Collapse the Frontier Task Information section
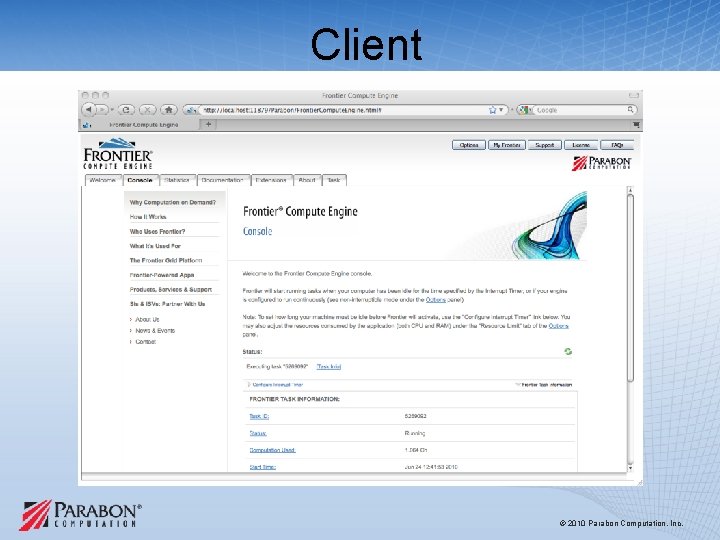The height and width of the screenshot is (540, 720). (x=544, y=385)
